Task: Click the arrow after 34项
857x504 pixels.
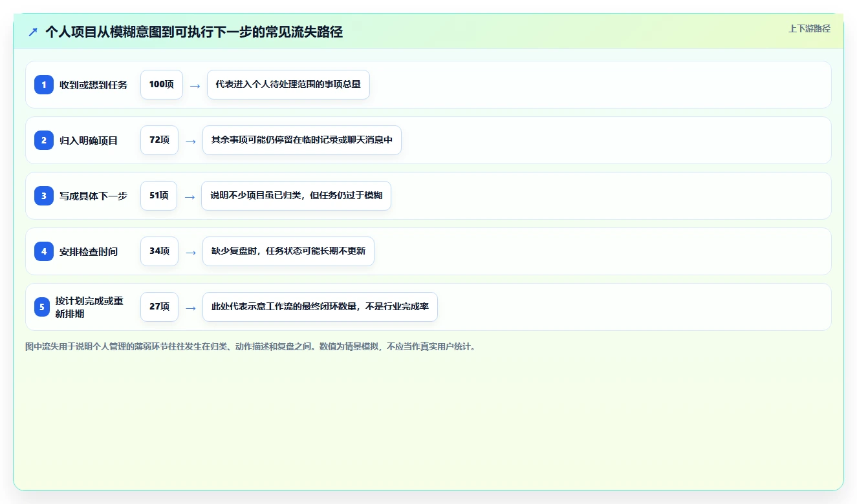Action: coord(190,252)
